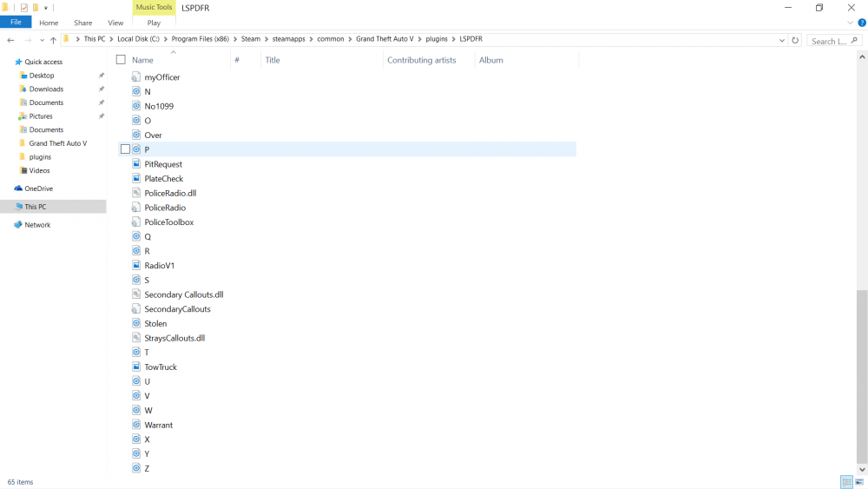This screenshot has width=868, height=489.
Task: Select the N audio file icon
Action: pyautogui.click(x=136, y=91)
